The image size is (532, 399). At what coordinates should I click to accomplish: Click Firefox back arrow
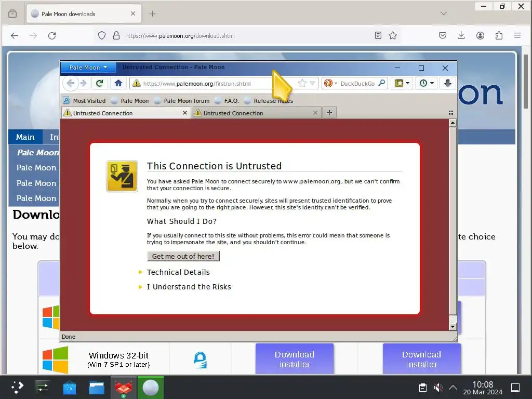point(15,36)
